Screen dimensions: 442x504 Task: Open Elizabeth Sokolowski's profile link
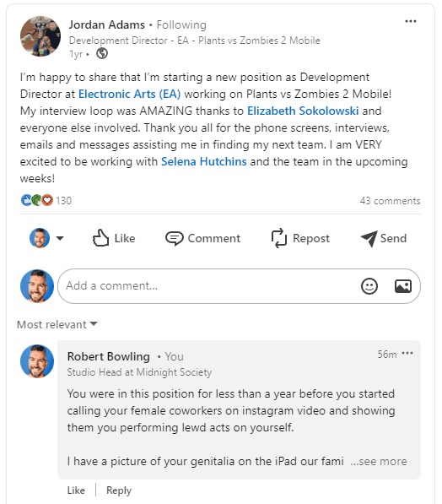303,111
